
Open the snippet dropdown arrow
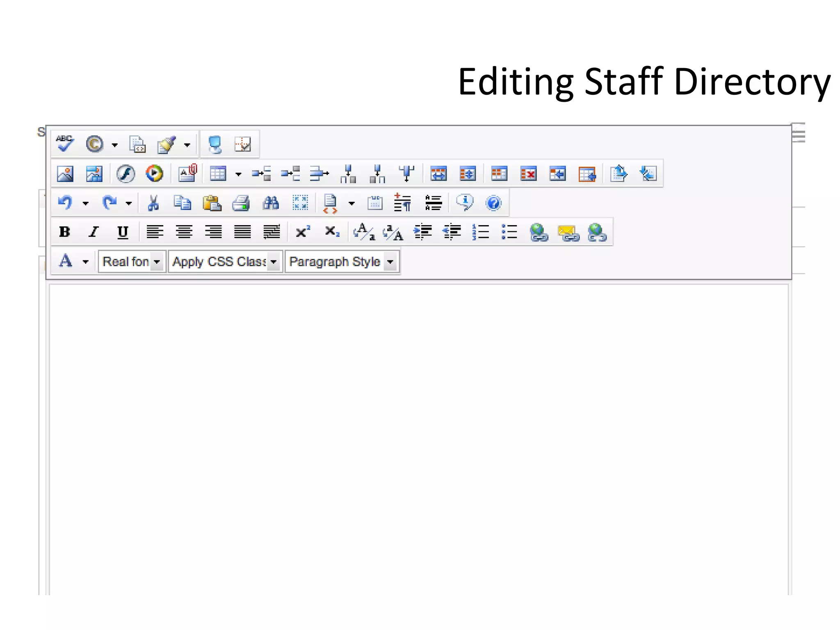[352, 203]
